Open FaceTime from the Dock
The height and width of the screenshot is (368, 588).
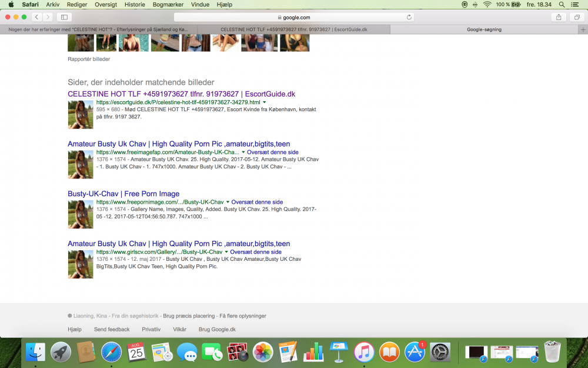[x=212, y=353]
